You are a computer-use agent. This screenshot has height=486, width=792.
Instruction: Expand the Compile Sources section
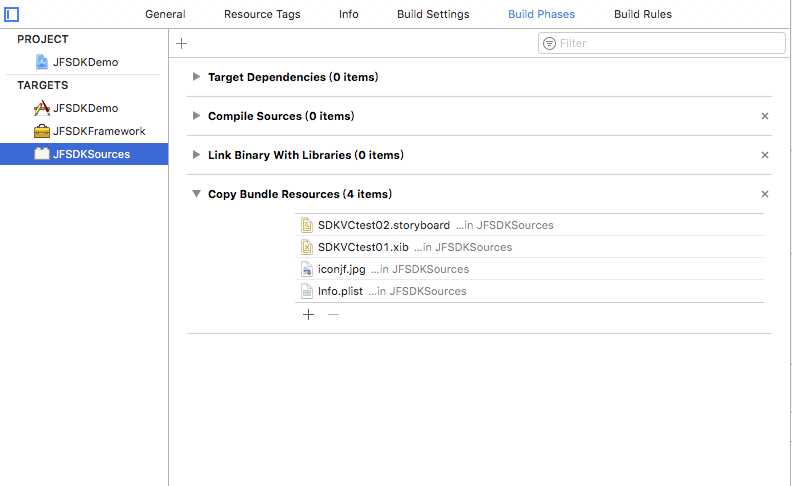tap(197, 116)
